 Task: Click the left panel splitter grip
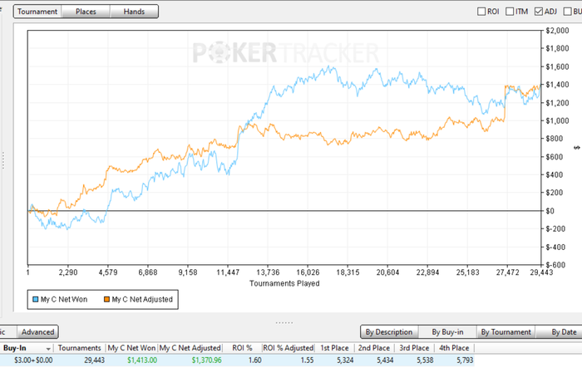pyautogui.click(x=3, y=160)
